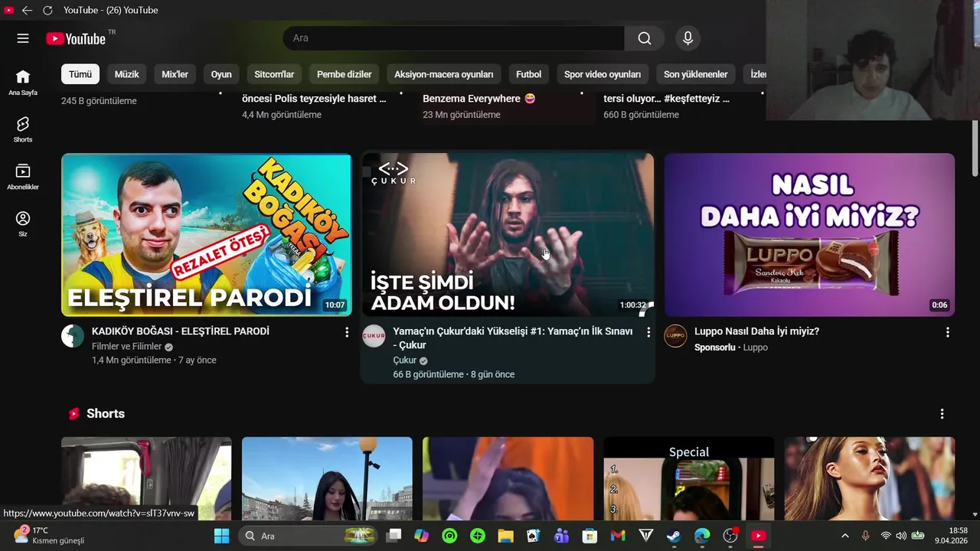Open Abonelikler in the sidebar
Screen dimensions: 980x551
click(23, 177)
